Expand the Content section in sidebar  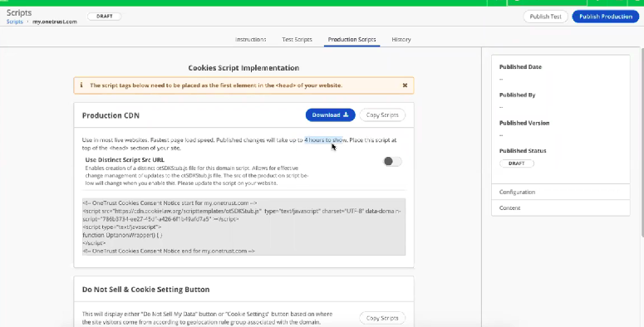560,207
